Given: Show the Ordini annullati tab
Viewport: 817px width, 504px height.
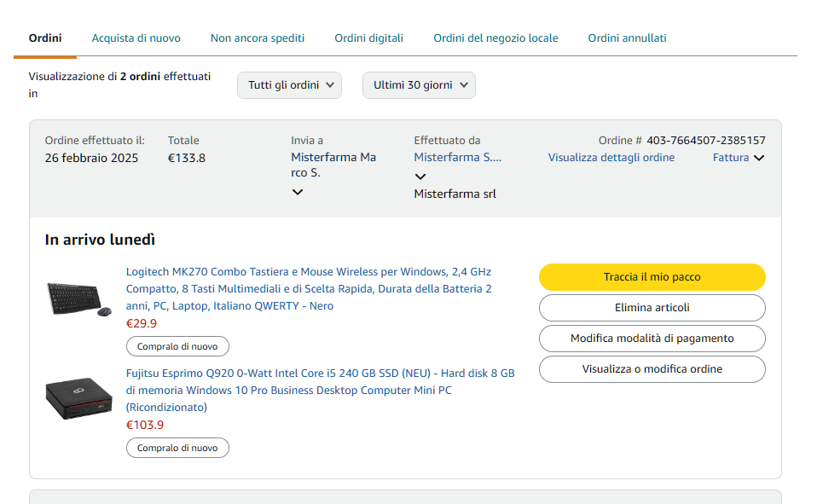Looking at the screenshot, I should 627,38.
